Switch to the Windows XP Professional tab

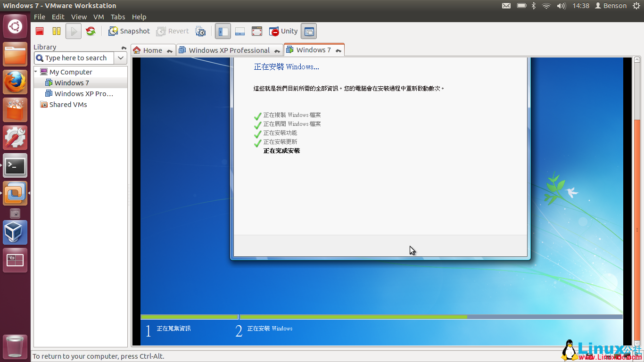click(x=230, y=50)
